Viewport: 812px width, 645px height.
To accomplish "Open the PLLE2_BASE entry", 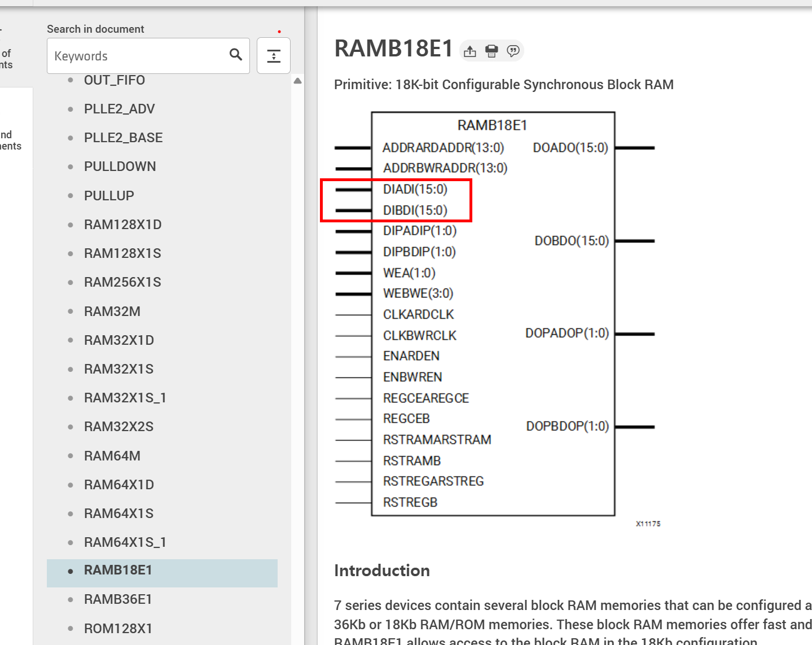I will coord(123,138).
